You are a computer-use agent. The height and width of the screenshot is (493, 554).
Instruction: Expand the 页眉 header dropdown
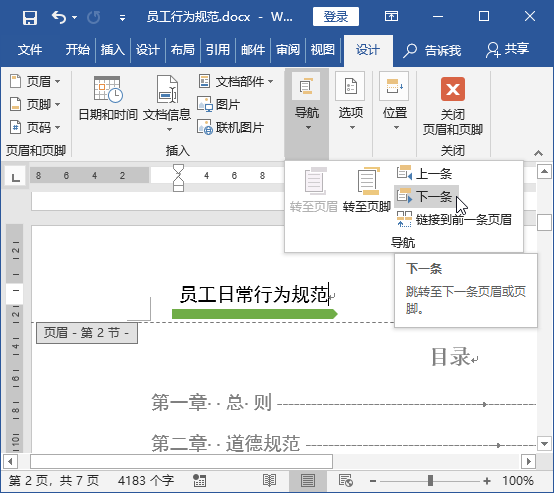pyautogui.click(x=35, y=81)
